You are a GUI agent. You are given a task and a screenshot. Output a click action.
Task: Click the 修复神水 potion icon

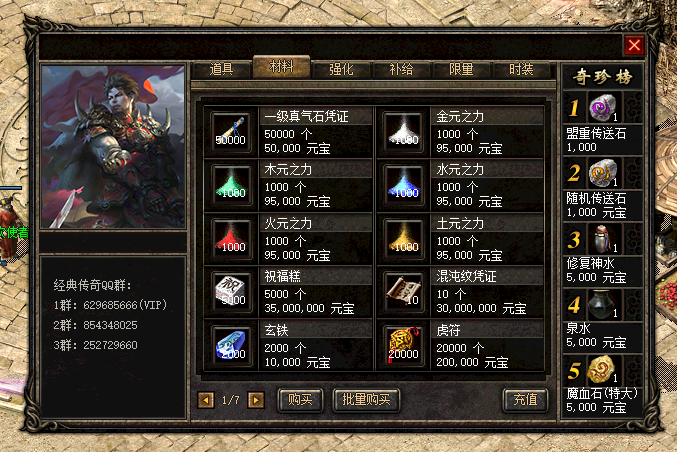pyautogui.click(x=604, y=239)
